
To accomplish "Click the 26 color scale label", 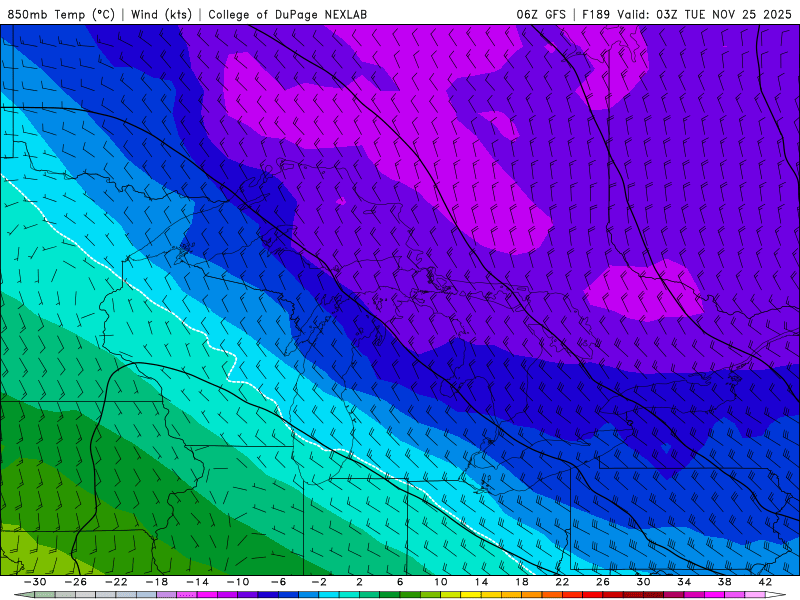I will (603, 582).
